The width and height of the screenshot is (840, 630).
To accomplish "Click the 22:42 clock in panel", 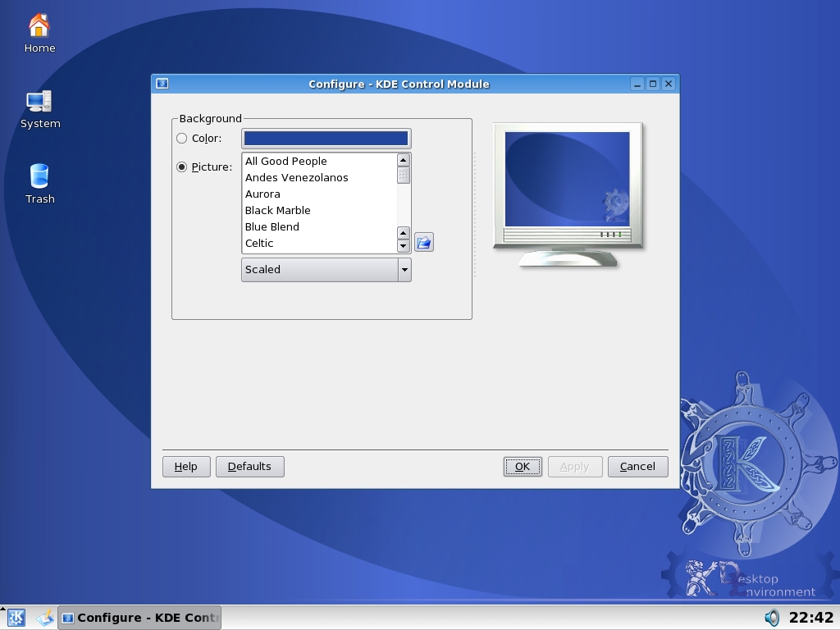I will [x=811, y=618].
